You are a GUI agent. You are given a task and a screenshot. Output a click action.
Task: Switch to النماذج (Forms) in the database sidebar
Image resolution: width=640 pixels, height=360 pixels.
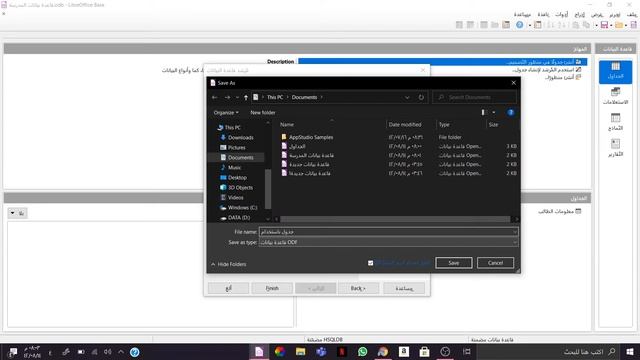point(615,122)
